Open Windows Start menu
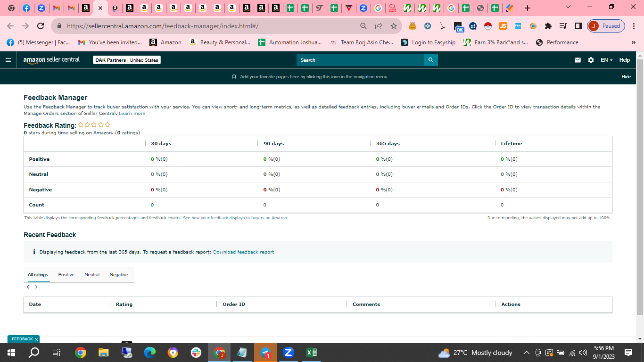This screenshot has height=362, width=644. click(11, 353)
